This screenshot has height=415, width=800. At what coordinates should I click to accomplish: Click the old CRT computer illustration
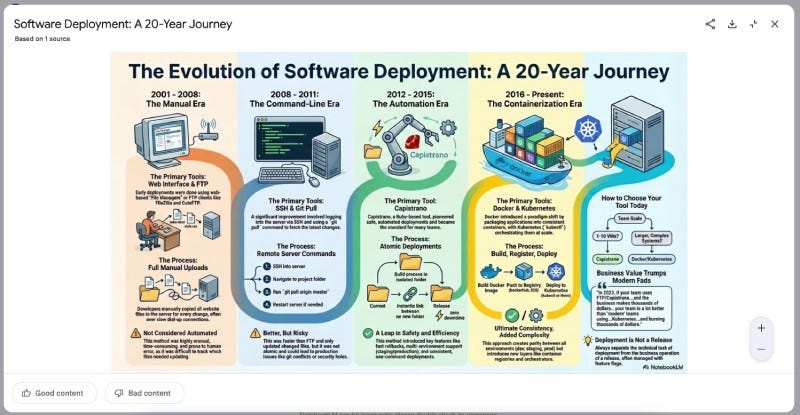[x=162, y=139]
